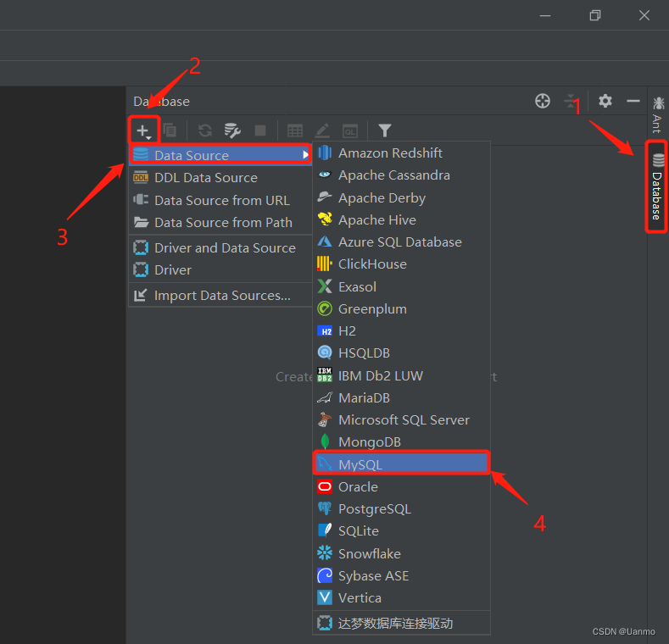The image size is (669, 644).
Task: Select Apache Cassandra data source
Action: pos(402,175)
